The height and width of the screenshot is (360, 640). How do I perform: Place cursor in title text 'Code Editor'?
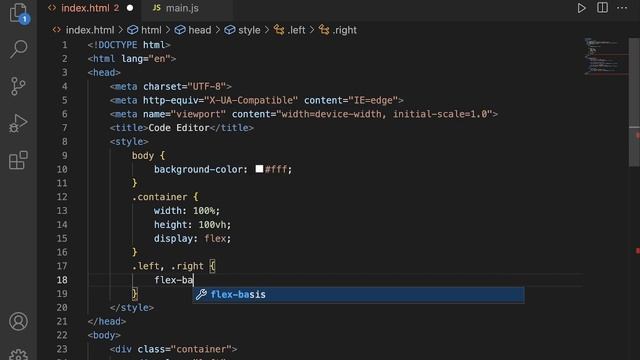[x=179, y=128]
